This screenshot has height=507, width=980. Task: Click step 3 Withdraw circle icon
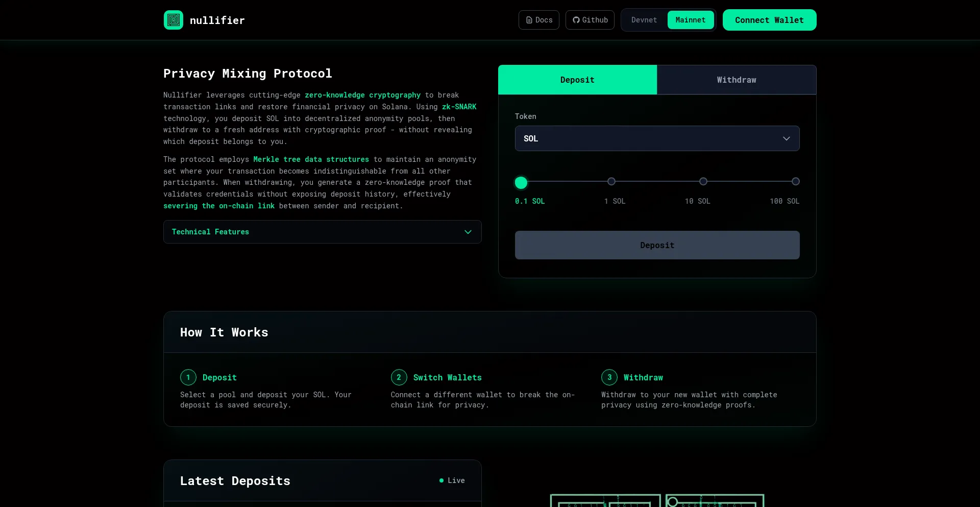coord(609,377)
